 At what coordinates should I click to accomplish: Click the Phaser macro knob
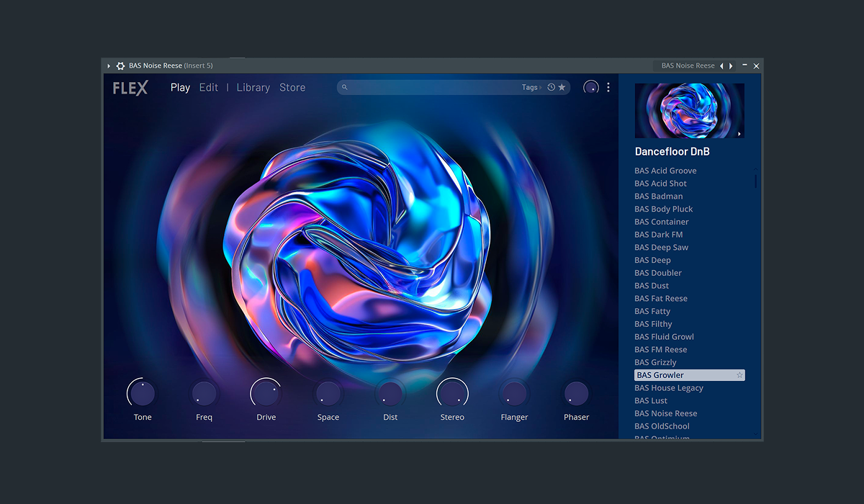(576, 394)
